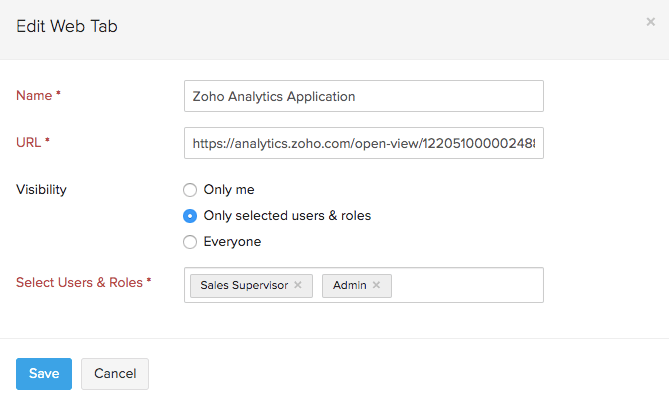Remove the Admin role tag

376,285
